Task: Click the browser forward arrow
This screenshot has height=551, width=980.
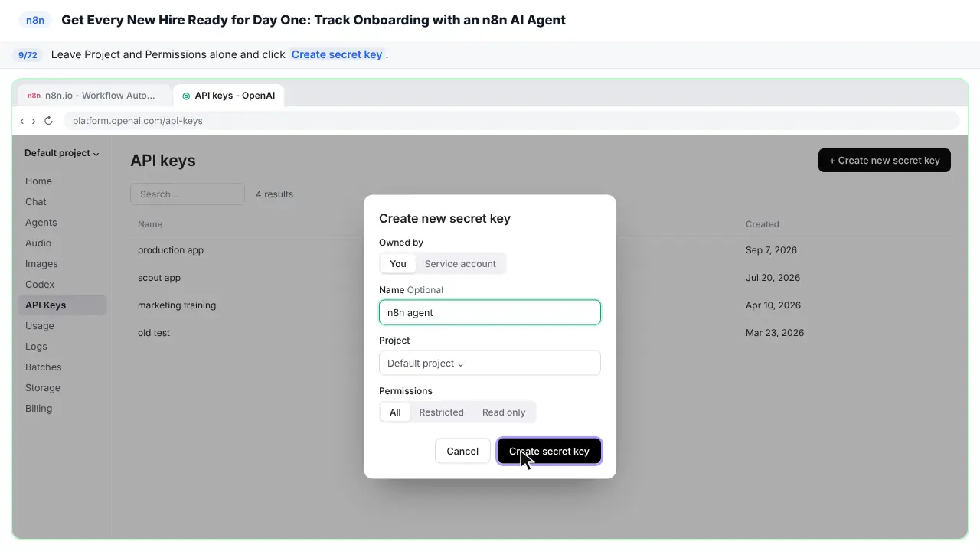Action: [34, 121]
